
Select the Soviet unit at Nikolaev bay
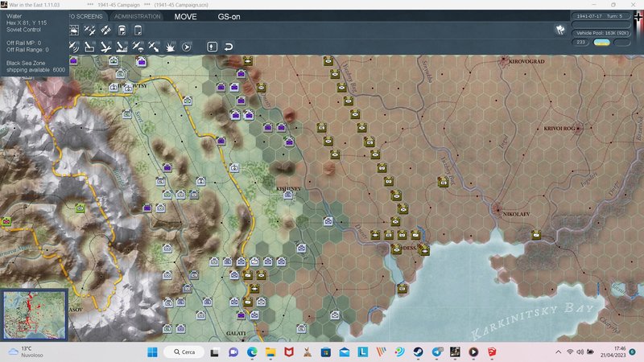pos(536,235)
